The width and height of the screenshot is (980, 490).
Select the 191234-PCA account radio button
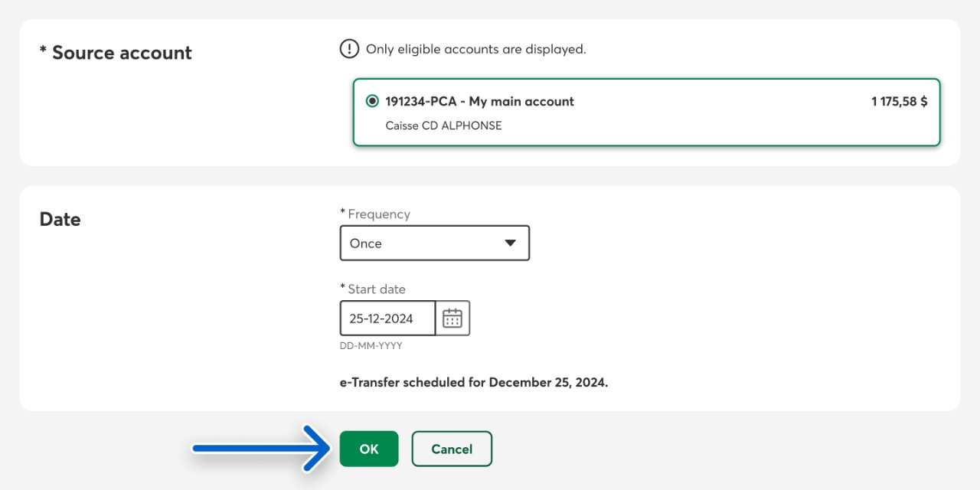click(x=372, y=101)
